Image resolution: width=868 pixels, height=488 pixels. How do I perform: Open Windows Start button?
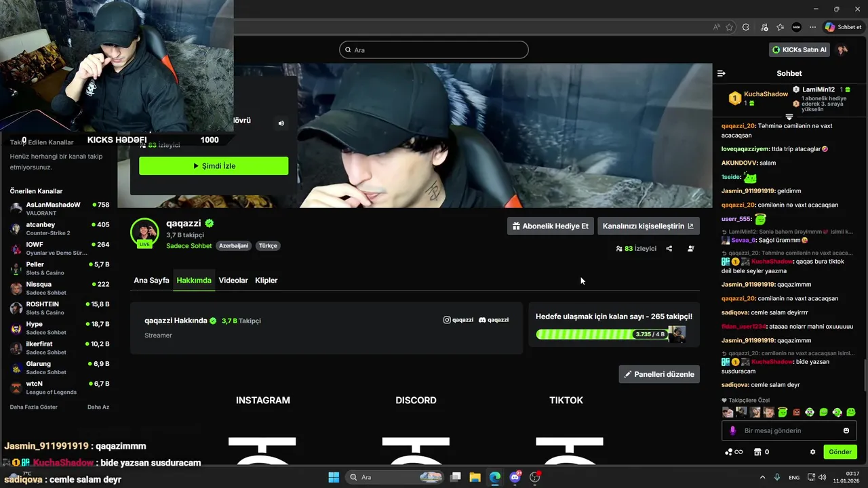click(x=334, y=477)
